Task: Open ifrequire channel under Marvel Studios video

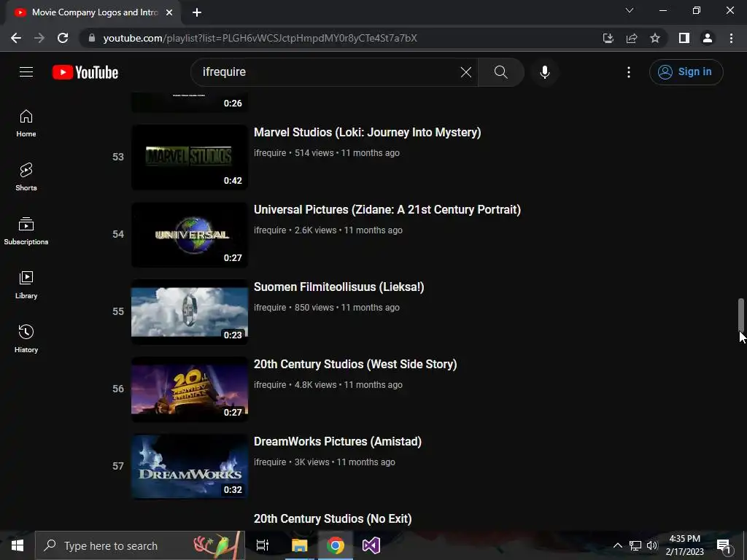Action: 270,153
